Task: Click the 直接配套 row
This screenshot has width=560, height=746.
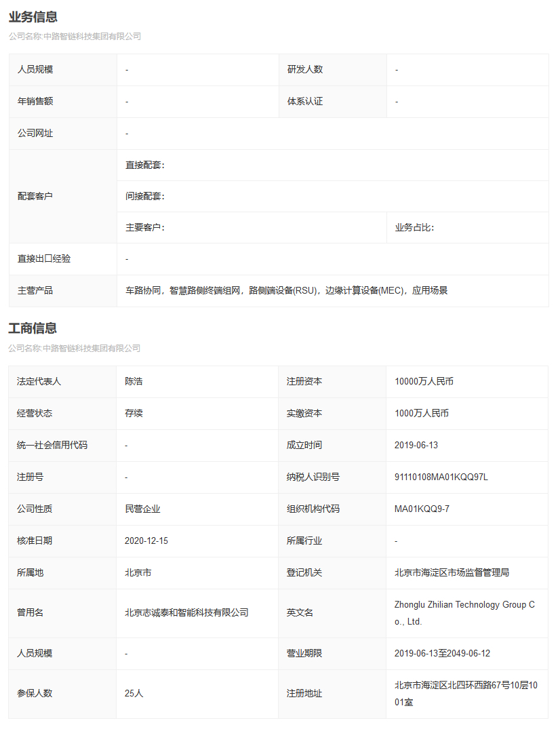Action: [333, 165]
